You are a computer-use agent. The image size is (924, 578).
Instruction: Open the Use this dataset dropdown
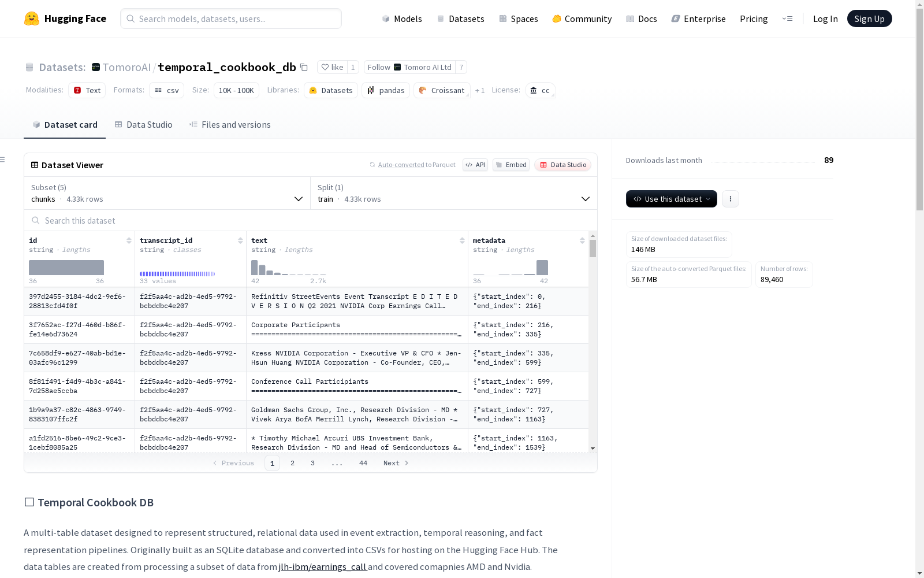672,199
